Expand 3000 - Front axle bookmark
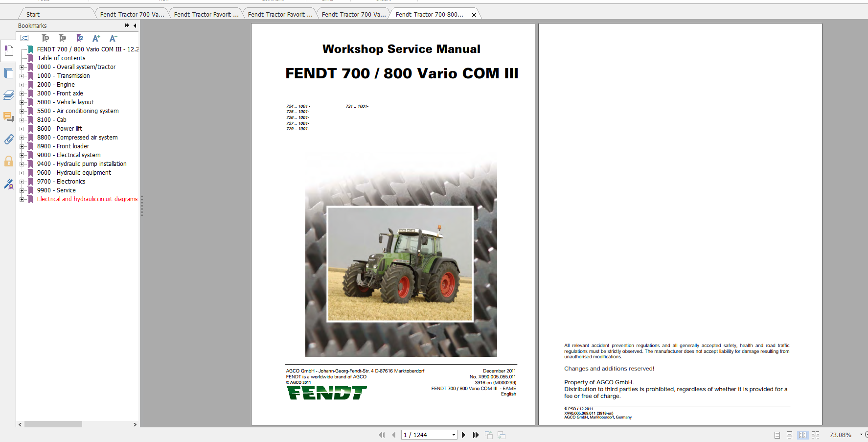 (x=22, y=93)
